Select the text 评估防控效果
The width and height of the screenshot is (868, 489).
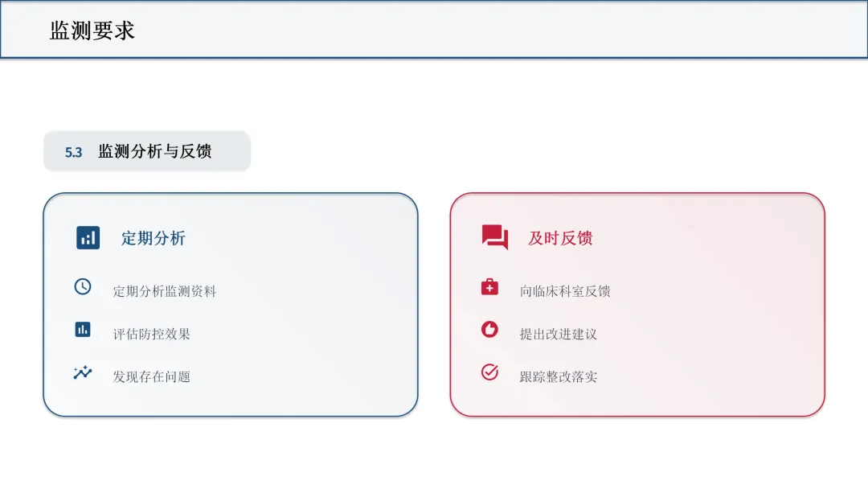click(152, 334)
